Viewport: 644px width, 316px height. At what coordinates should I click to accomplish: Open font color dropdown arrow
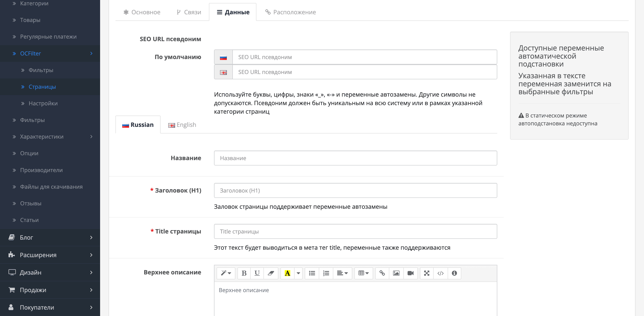298,273
